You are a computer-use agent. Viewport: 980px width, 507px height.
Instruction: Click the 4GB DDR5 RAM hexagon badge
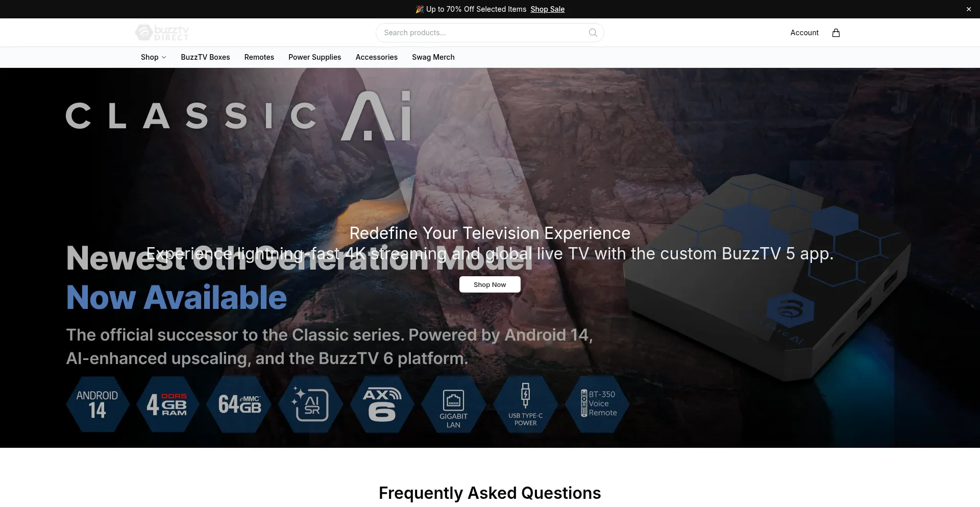click(x=168, y=404)
